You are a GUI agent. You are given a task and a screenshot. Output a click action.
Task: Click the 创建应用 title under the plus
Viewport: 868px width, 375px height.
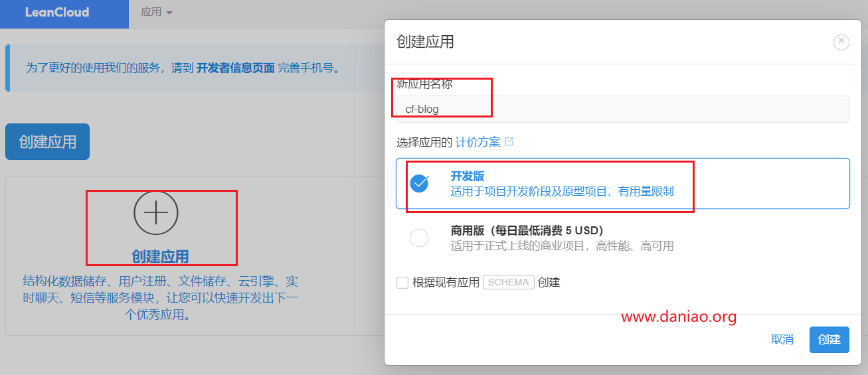[x=160, y=256]
